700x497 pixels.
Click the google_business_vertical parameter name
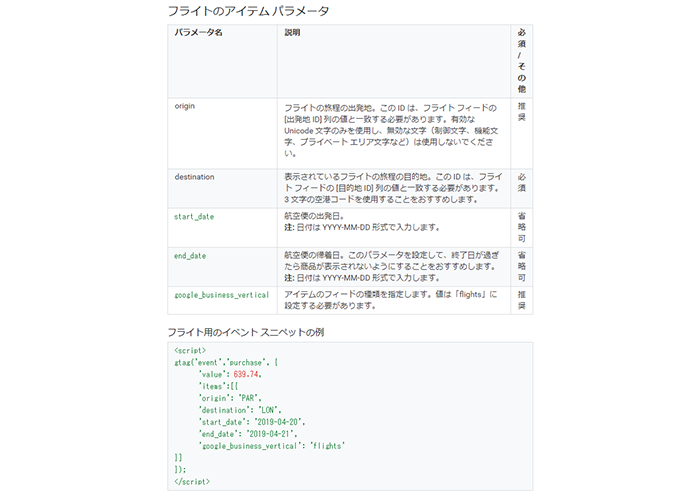point(222,295)
